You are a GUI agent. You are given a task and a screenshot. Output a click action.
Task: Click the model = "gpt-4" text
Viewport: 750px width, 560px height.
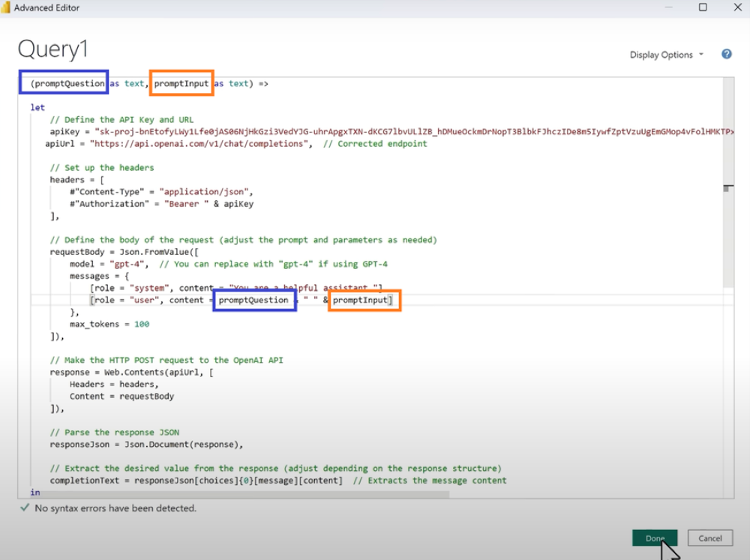[109, 264]
